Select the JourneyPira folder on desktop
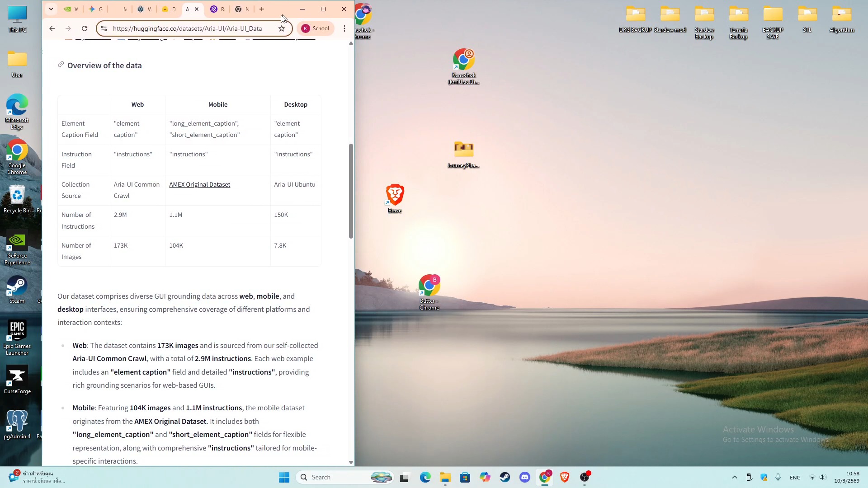The height and width of the screenshot is (488, 868). point(463,155)
